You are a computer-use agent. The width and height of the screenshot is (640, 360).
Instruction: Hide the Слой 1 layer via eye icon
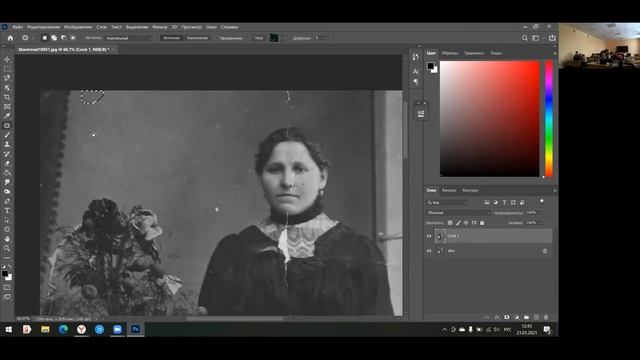point(429,236)
